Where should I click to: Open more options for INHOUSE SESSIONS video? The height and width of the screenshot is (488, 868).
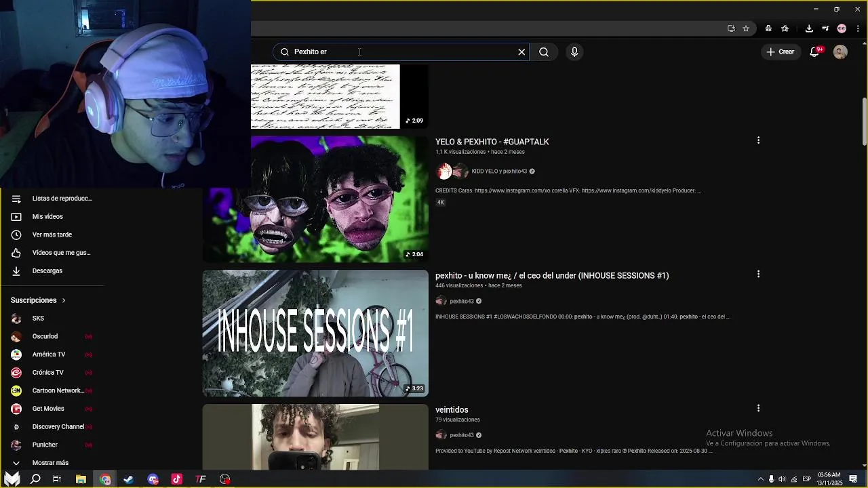point(758,274)
